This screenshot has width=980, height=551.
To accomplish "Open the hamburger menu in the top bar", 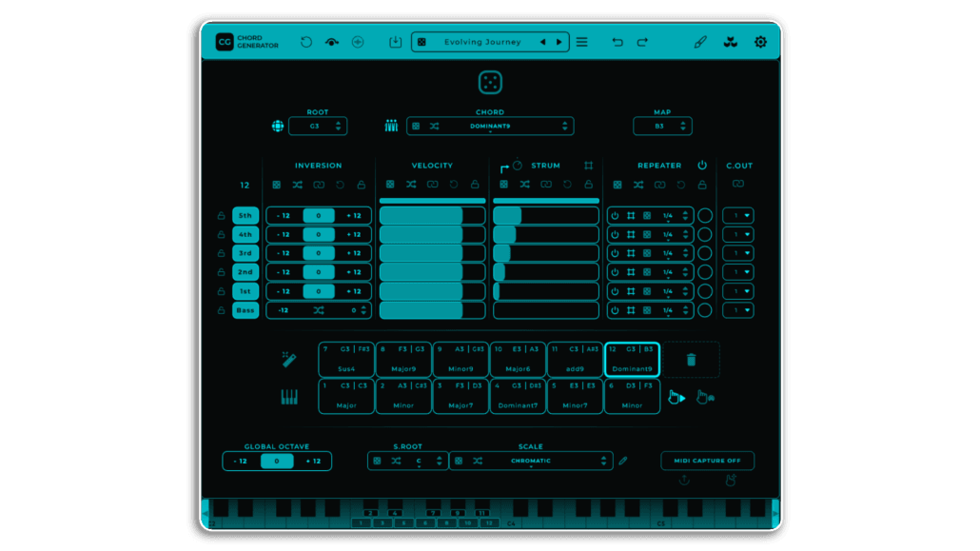I will pyautogui.click(x=581, y=42).
